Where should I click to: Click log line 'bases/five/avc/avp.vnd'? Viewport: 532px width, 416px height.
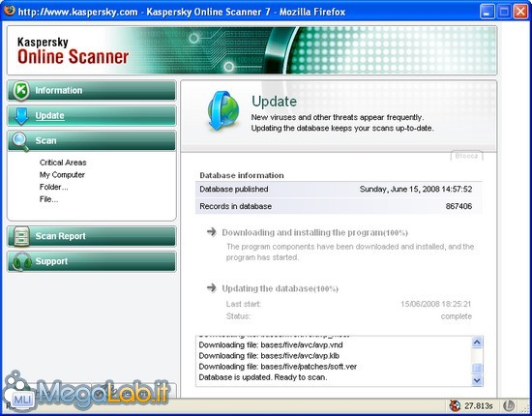(271, 345)
